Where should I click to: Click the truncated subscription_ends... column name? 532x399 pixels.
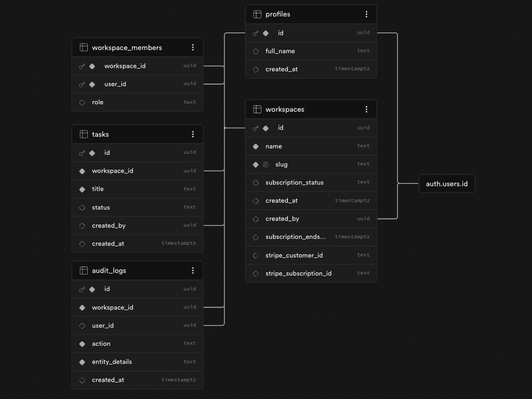coord(295,237)
